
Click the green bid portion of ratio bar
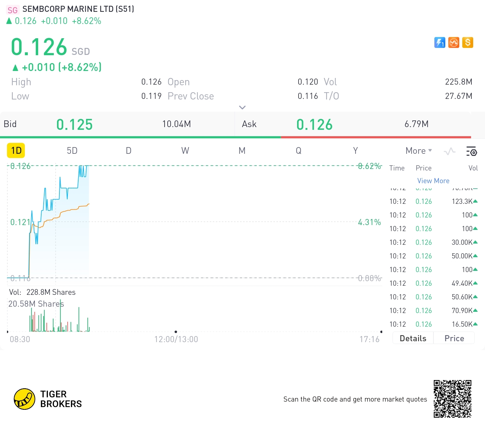click(140, 137)
